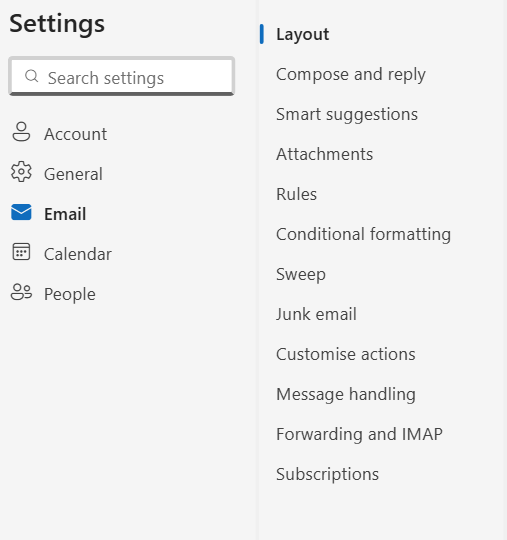Go to Sweep settings
The width and height of the screenshot is (507, 540).
pyautogui.click(x=301, y=274)
